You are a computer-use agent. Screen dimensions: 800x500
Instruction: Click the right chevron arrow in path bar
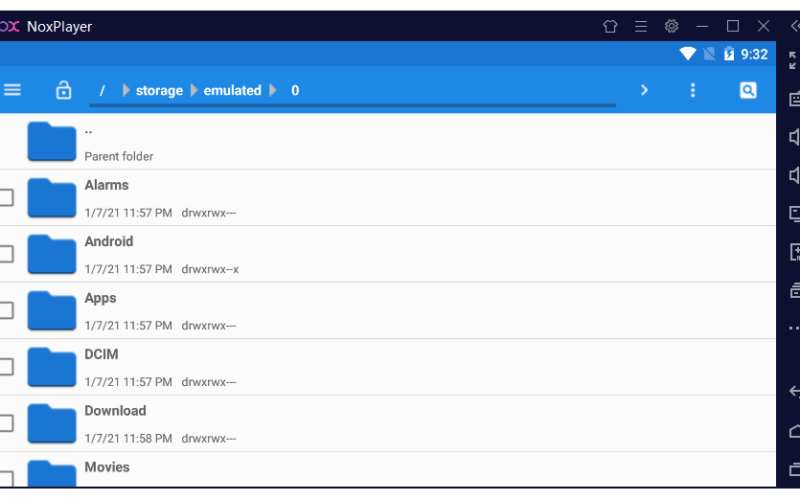pos(644,90)
